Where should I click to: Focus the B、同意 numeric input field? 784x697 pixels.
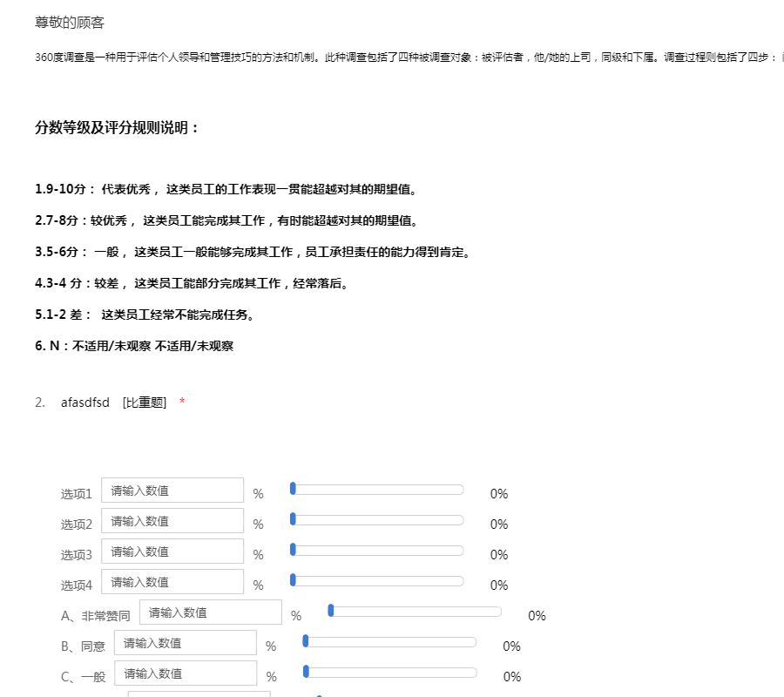click(186, 643)
